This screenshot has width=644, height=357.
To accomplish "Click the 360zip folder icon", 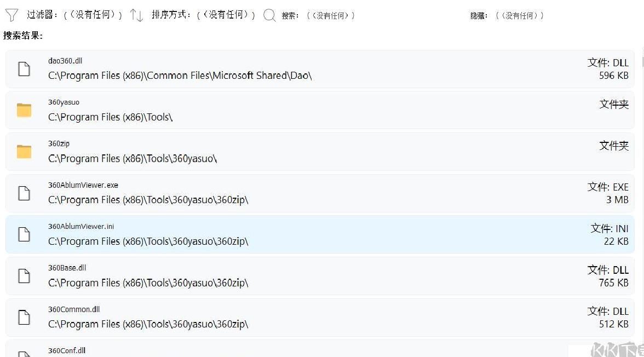I will tap(24, 152).
